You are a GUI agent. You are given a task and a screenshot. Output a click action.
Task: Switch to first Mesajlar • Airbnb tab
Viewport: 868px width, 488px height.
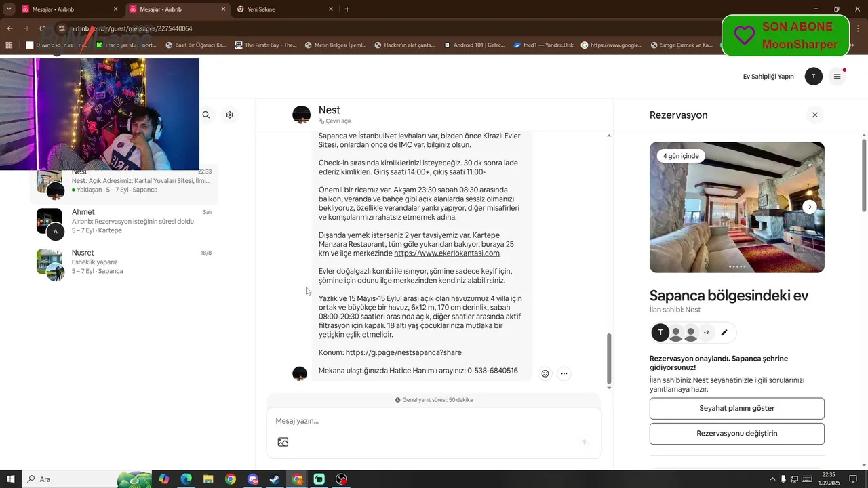65,9
